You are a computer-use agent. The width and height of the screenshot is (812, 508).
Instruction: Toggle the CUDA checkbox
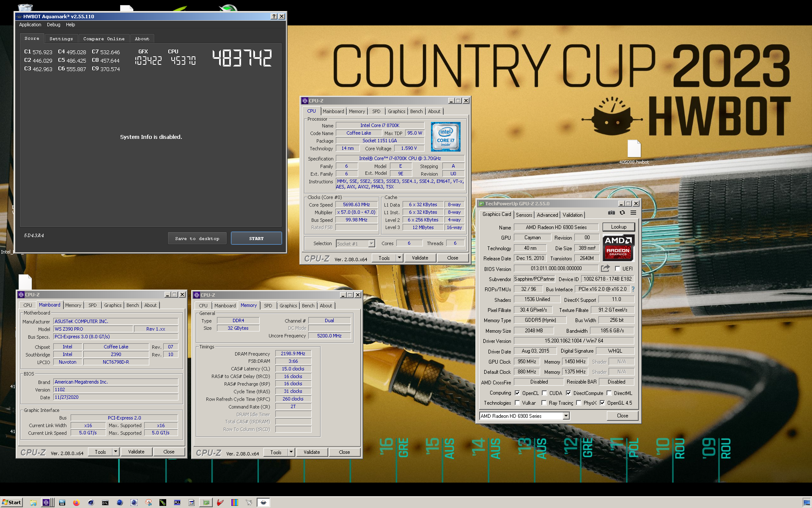click(544, 393)
